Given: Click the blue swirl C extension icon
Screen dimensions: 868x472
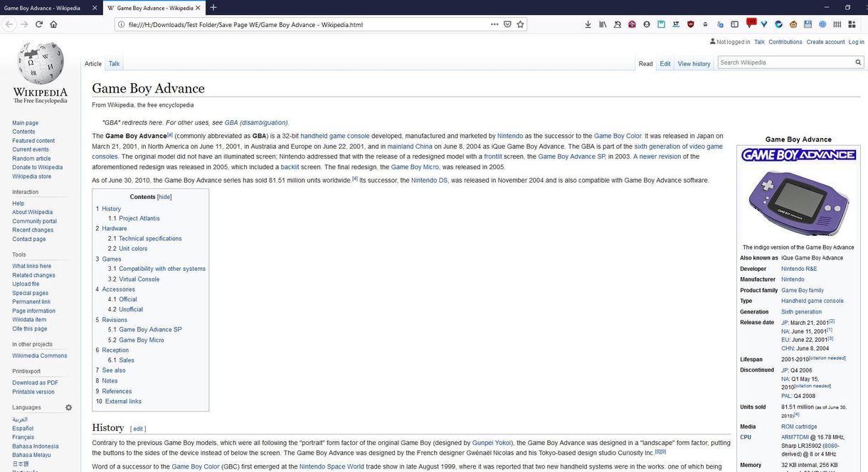Looking at the screenshot, I should [778, 24].
